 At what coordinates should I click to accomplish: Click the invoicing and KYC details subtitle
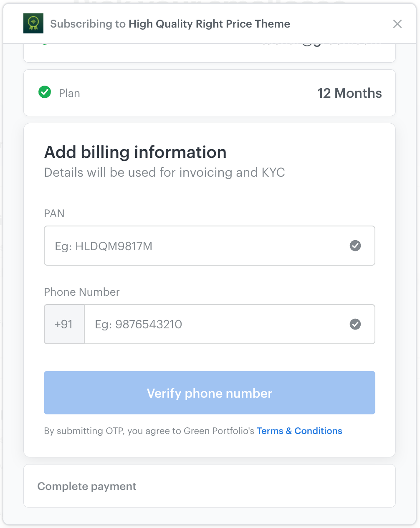pos(164,173)
